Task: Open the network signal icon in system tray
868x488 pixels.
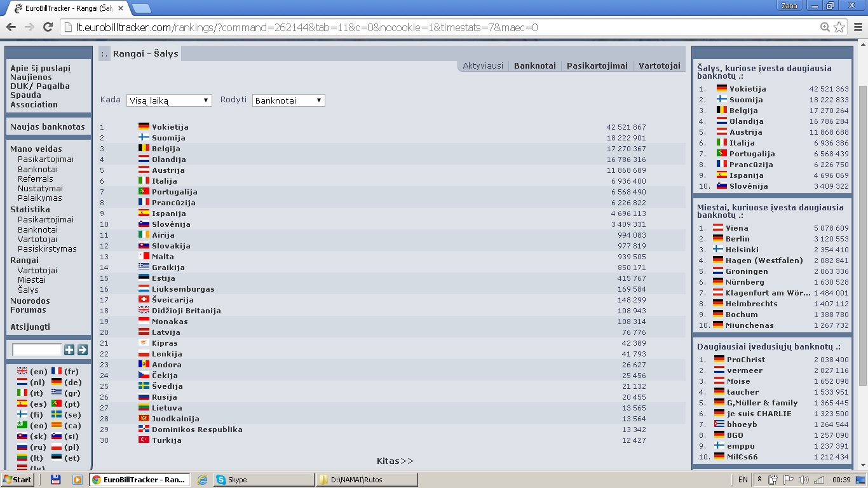Action: [819, 480]
